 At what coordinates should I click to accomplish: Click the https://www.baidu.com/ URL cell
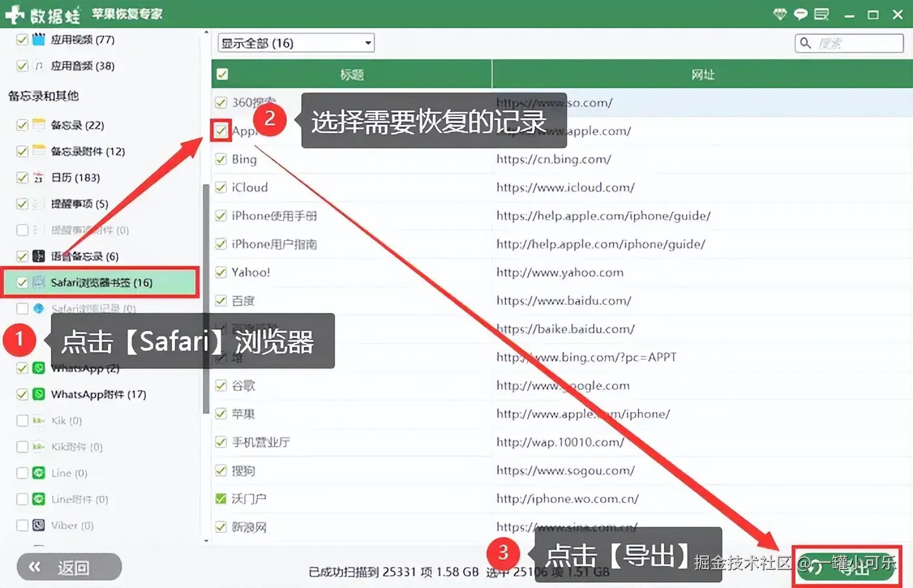[x=563, y=301]
